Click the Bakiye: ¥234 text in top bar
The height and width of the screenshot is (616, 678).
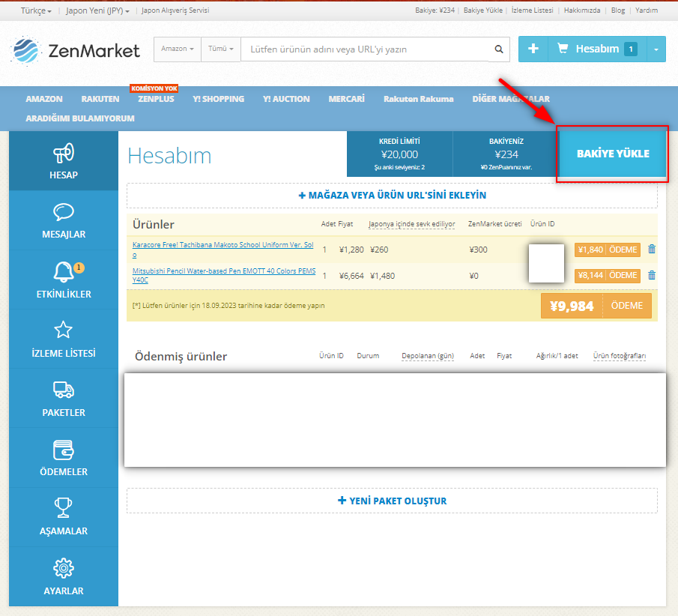pos(435,10)
